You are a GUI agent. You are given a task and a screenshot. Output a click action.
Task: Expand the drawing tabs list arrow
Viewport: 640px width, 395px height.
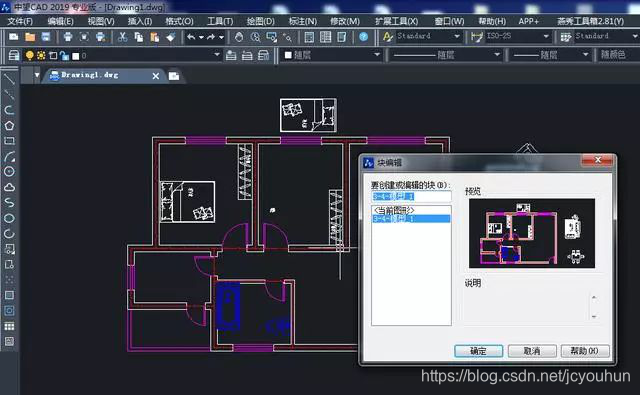coord(37,75)
